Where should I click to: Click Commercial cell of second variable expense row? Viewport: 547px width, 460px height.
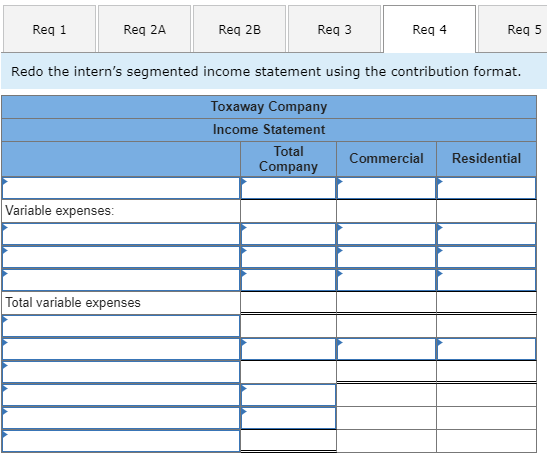pyautogui.click(x=386, y=257)
